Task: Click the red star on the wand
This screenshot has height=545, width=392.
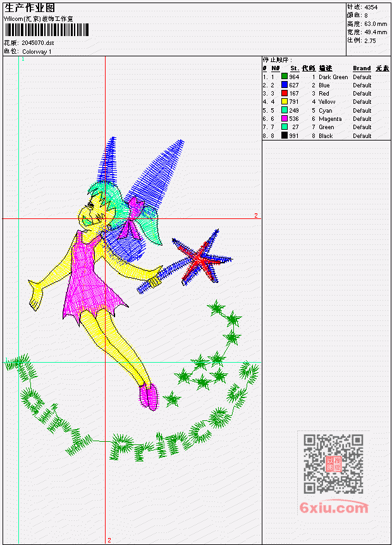Action: (199, 259)
